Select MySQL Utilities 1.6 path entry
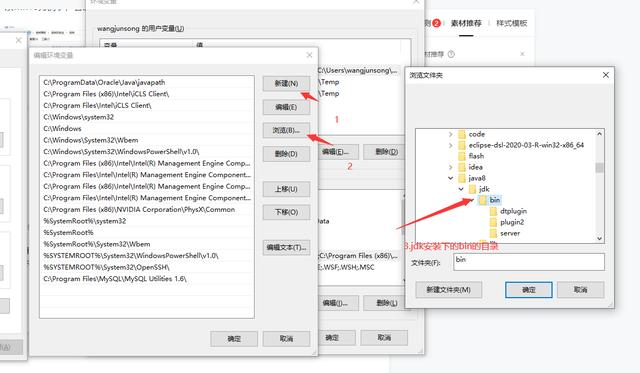Viewport: 640px width, 373px height. click(147, 279)
